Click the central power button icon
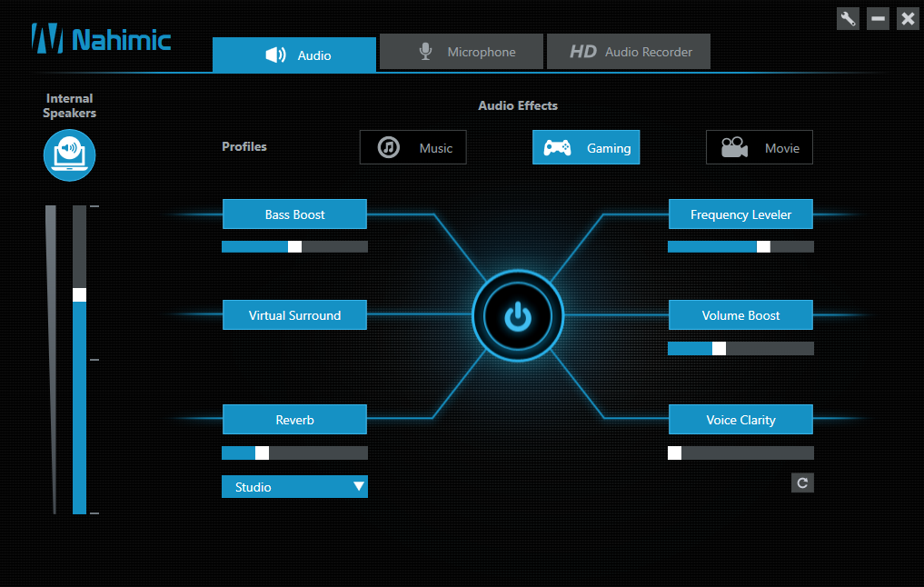The width and height of the screenshot is (924, 587). 518,316
